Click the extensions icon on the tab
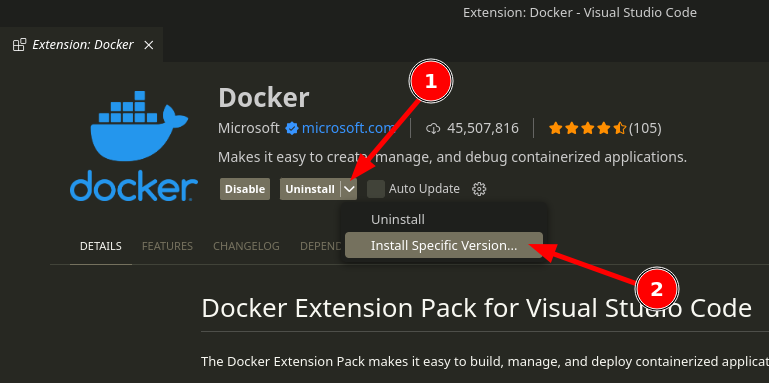 pyautogui.click(x=19, y=45)
